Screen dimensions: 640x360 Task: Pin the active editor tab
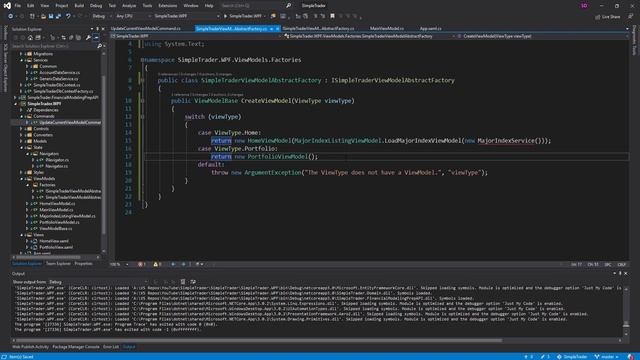coord(271,29)
